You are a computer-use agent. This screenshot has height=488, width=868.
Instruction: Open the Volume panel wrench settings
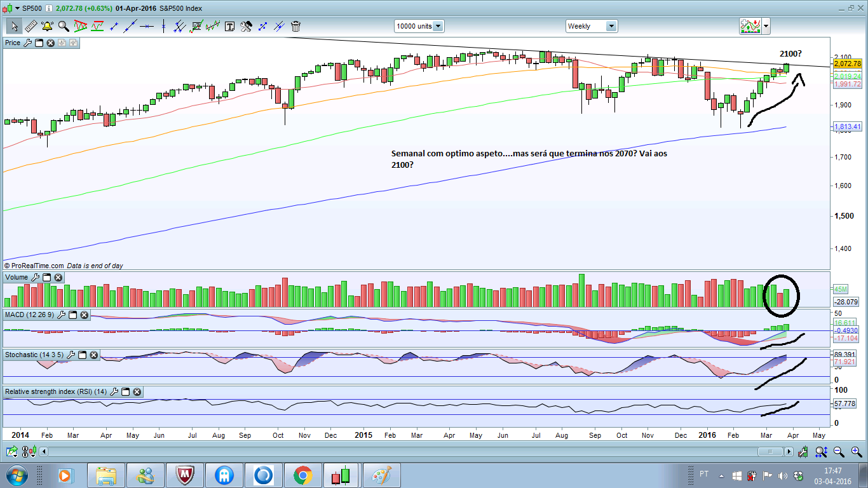click(35, 278)
